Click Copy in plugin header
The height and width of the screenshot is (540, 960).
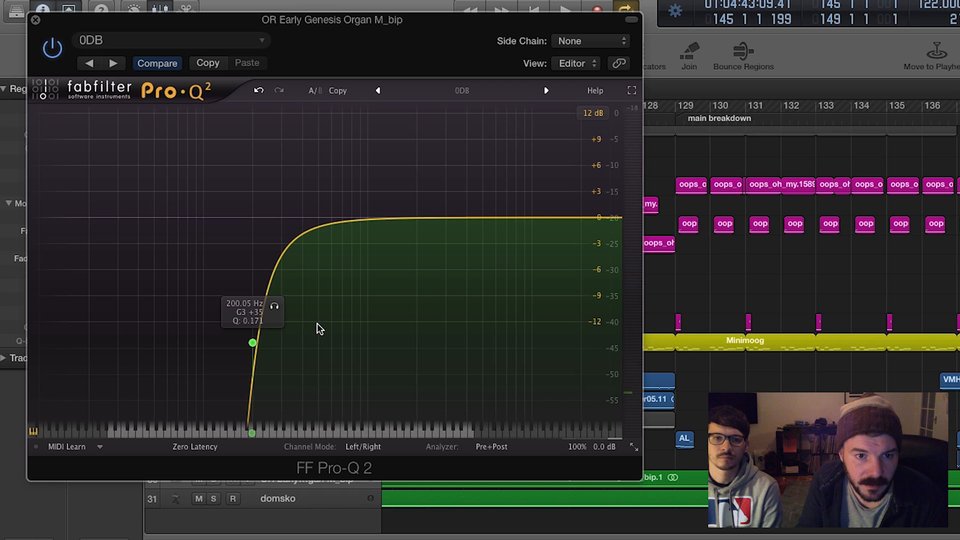coord(208,63)
